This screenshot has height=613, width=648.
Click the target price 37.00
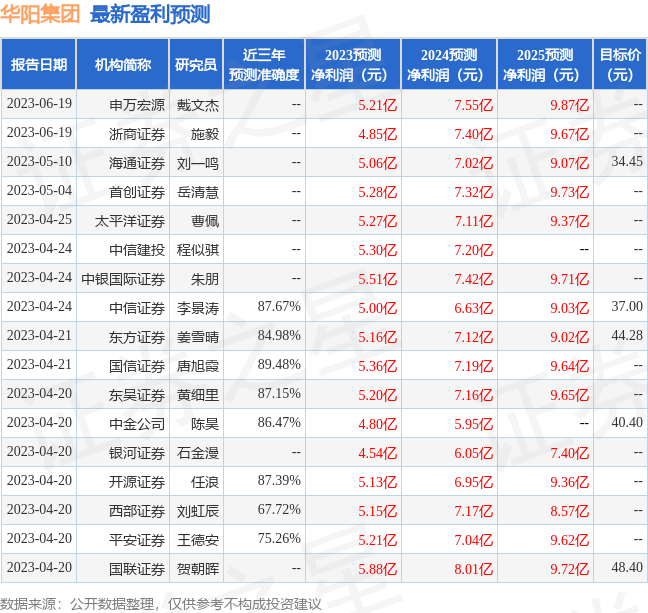[627, 306]
